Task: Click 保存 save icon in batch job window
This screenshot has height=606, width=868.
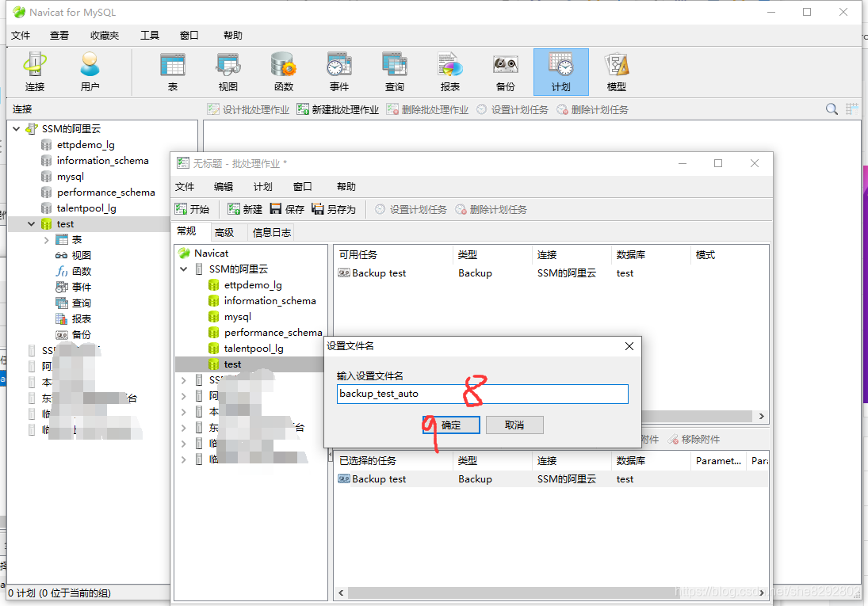Action: [x=287, y=209]
